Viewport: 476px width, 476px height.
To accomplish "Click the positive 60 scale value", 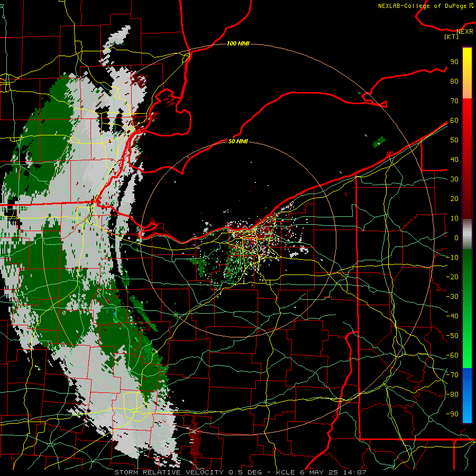I will [454, 120].
